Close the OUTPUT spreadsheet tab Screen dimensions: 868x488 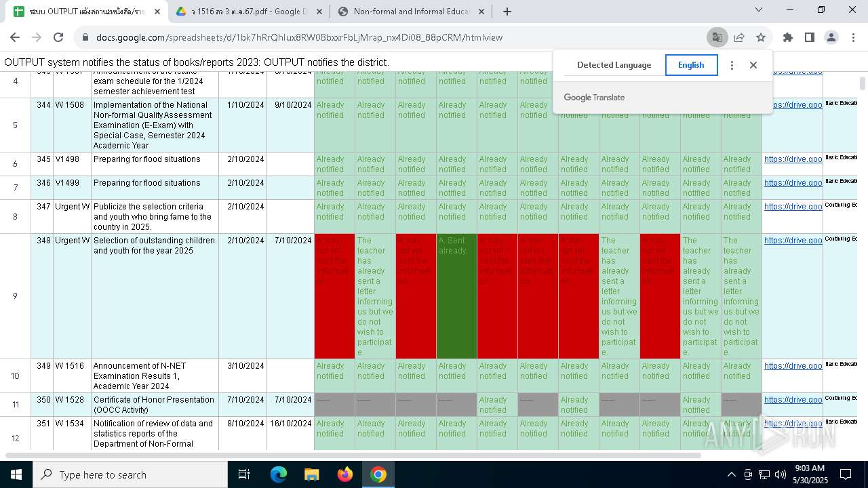click(x=157, y=12)
